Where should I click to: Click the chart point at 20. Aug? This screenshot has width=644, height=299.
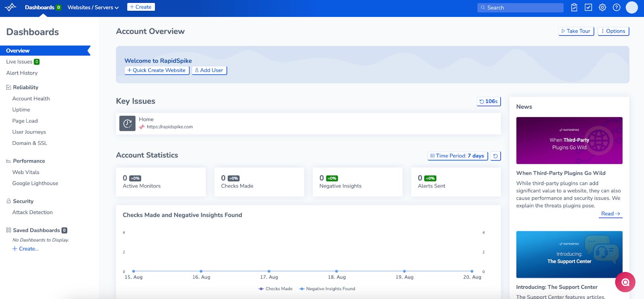[x=472, y=271]
